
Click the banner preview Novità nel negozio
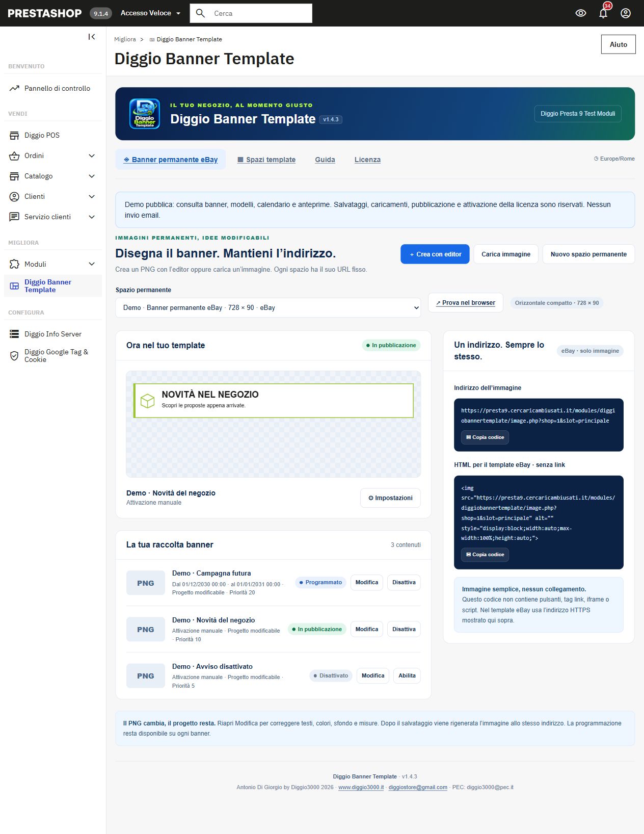273,401
